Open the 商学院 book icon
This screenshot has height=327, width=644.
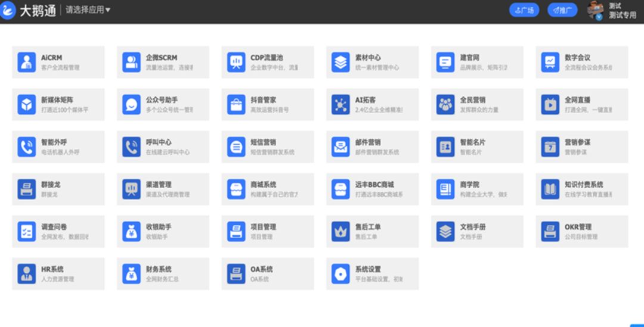445,189
